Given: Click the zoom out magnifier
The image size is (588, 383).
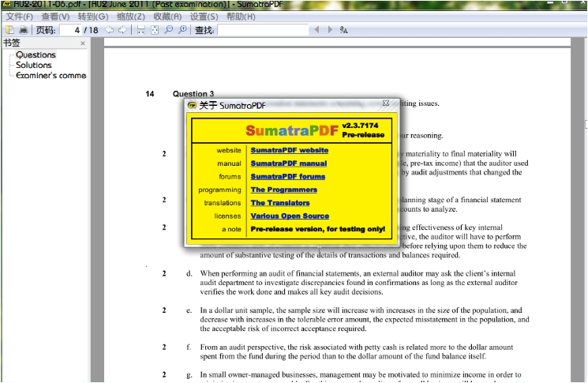Looking at the screenshot, I should tap(168, 30).
